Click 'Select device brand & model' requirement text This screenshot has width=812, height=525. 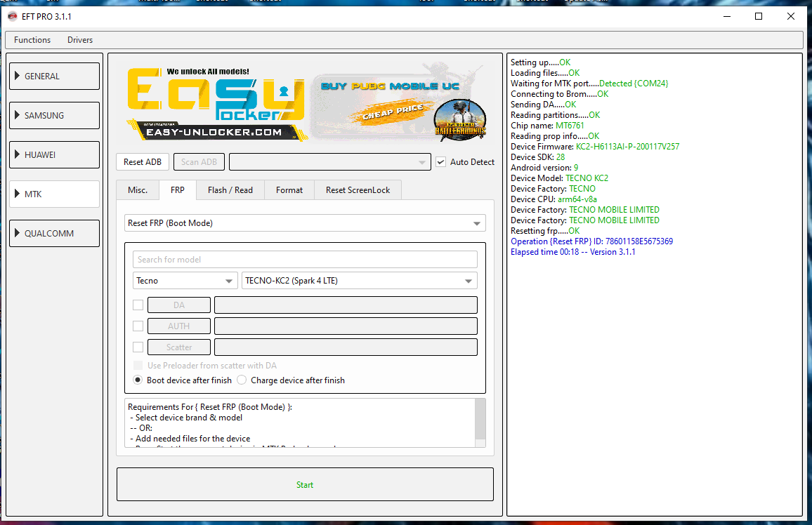188,418
